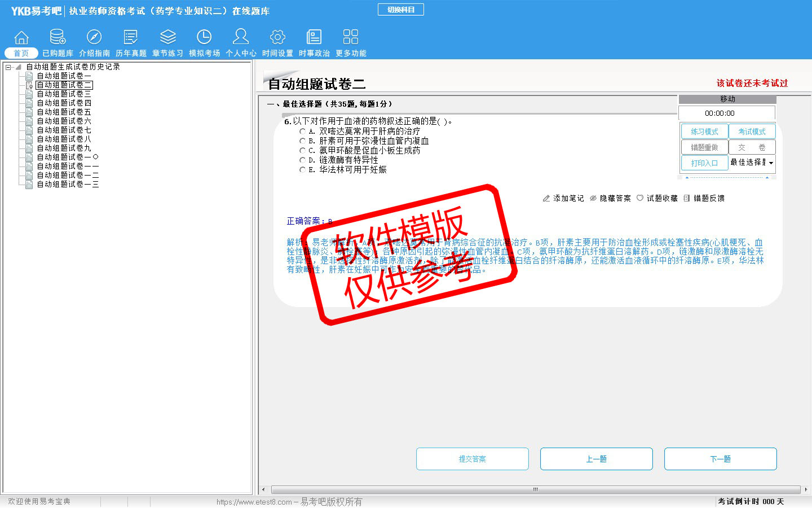This screenshot has height=508, width=812.
Task: Pick option E 华法林 radio button
Action: click(x=302, y=170)
